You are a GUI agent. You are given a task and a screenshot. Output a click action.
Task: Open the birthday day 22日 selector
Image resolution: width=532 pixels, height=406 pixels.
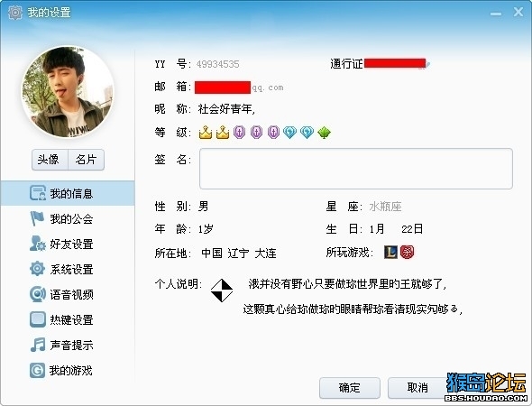412,229
